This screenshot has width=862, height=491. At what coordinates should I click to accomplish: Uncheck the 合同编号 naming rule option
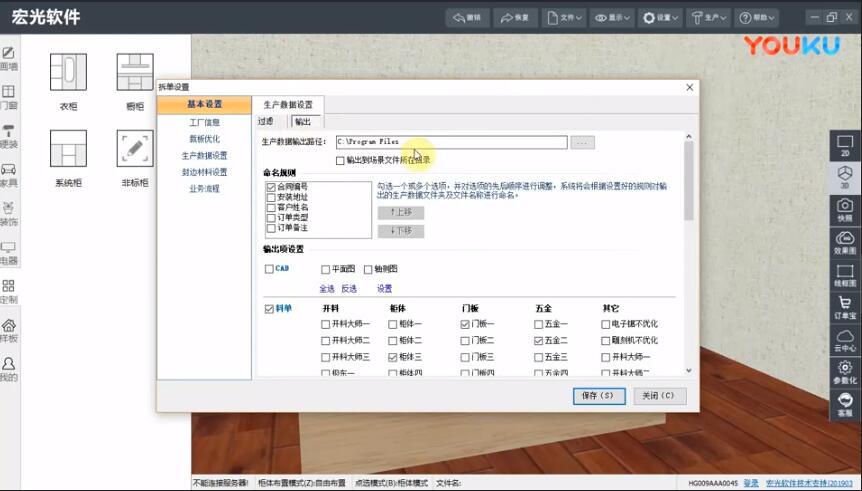[x=271, y=187]
